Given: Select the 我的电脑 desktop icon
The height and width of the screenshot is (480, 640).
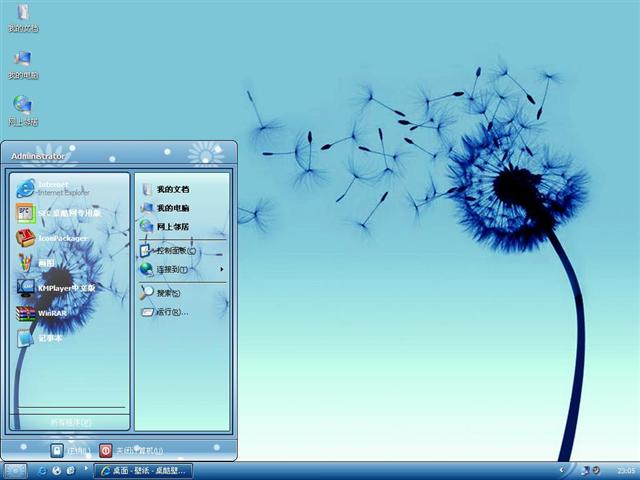Looking at the screenshot, I should click(x=22, y=64).
